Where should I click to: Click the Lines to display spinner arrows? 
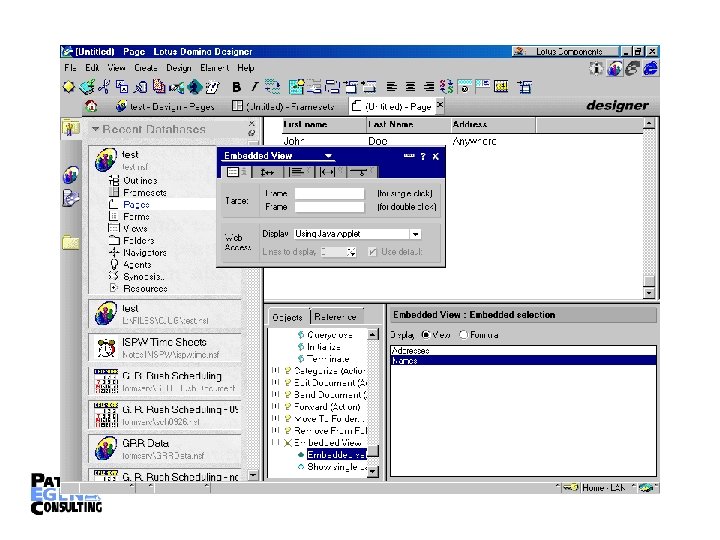click(x=351, y=252)
